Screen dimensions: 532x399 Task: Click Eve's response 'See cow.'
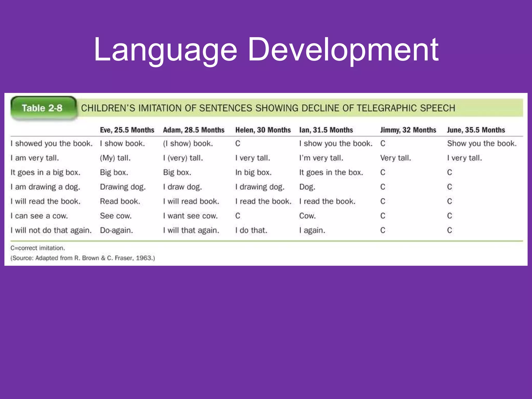pyautogui.click(x=116, y=216)
